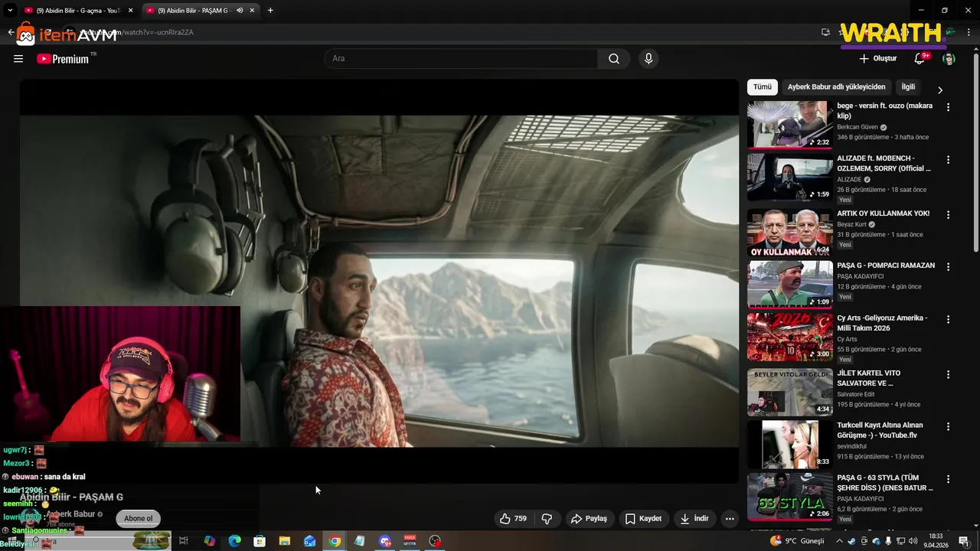Open Windows notification center icon
Screen dimensions: 980x551
pyautogui.click(x=963, y=541)
